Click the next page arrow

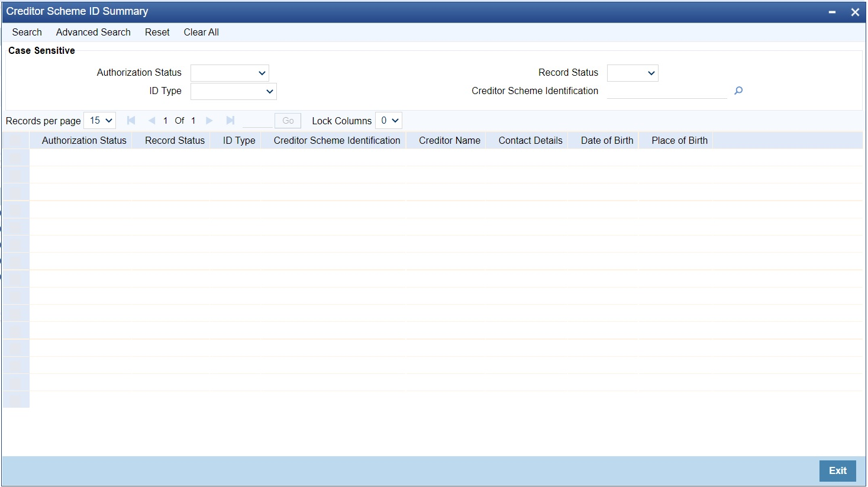point(209,120)
